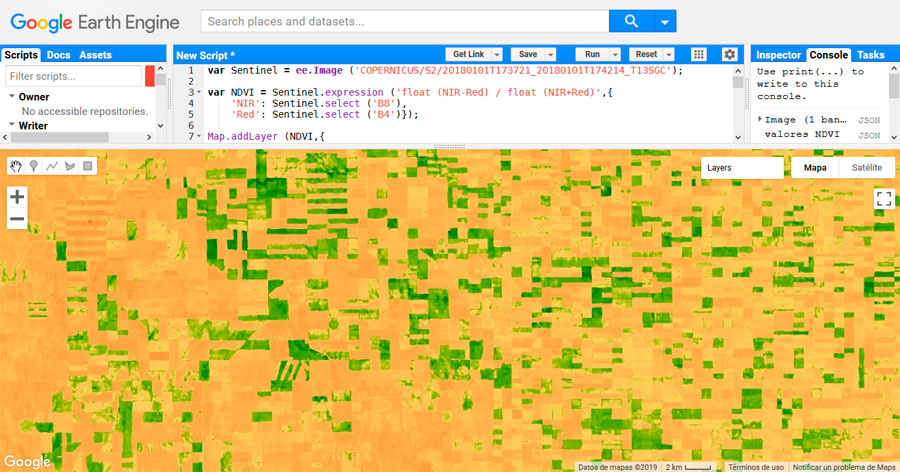Open the search options dropdown arrow
Screen dimensions: 900x472
[x=665, y=21]
